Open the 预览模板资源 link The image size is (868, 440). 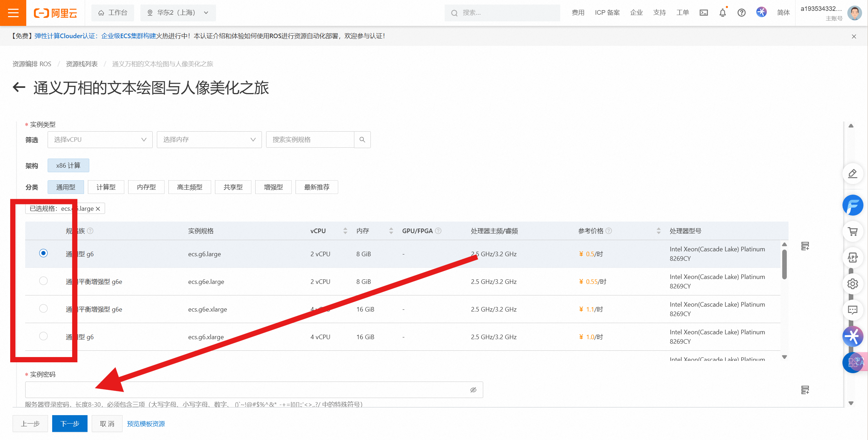146,424
